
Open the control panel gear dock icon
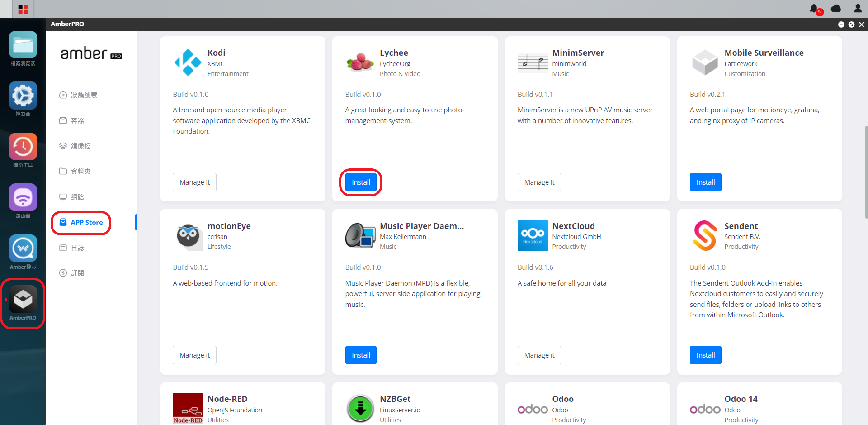point(23,96)
